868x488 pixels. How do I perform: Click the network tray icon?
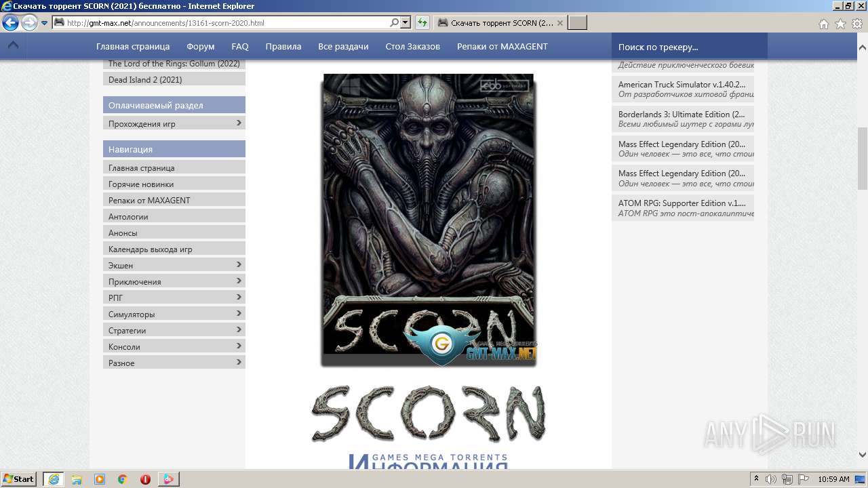[788, 479]
